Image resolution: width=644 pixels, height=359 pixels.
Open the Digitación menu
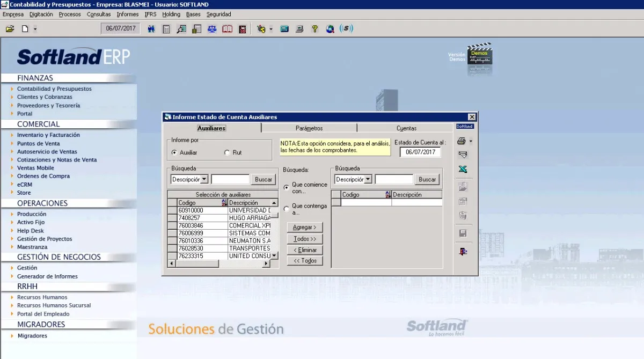tap(41, 14)
